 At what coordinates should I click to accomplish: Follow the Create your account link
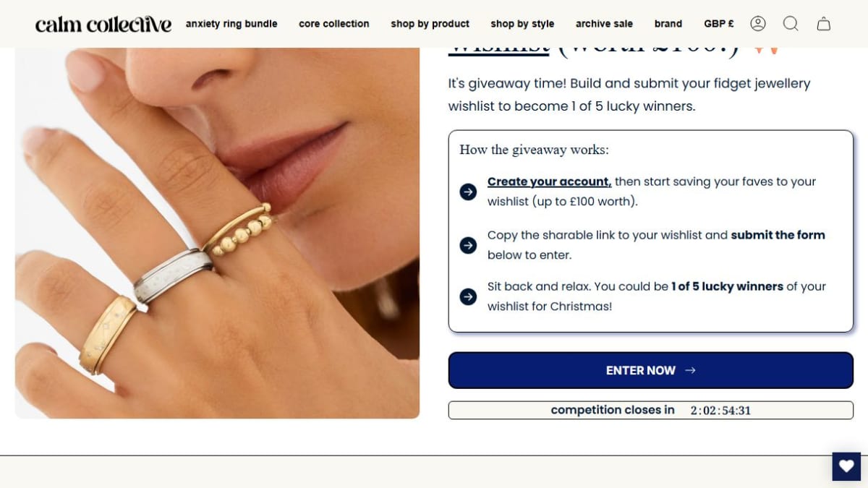550,181
